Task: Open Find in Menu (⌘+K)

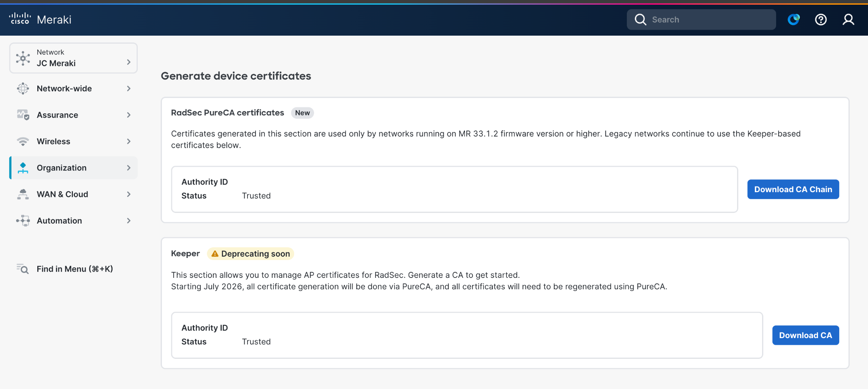Action: tap(74, 269)
